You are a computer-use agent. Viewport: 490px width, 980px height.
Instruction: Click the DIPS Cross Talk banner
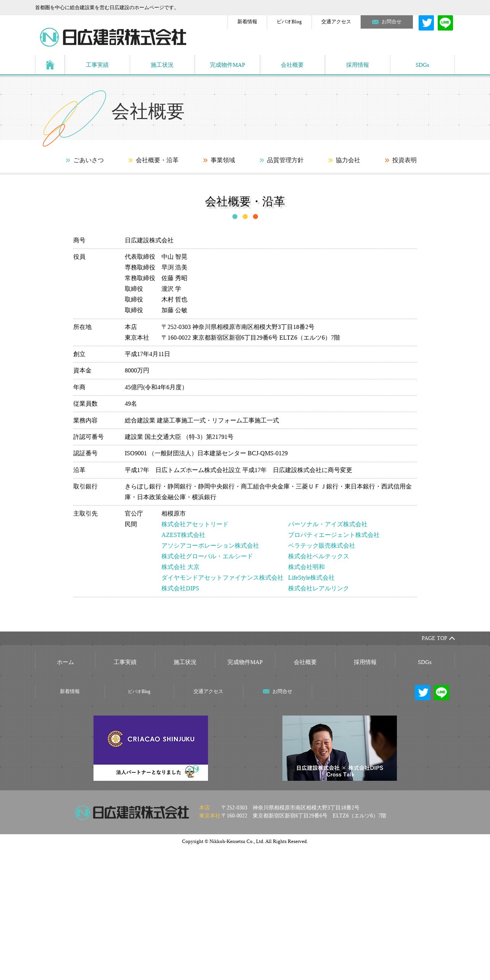pyautogui.click(x=340, y=748)
